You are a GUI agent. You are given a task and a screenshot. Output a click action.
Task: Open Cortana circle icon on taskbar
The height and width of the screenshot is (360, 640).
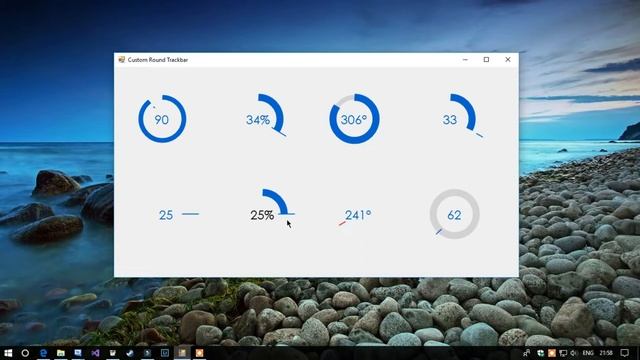point(25,353)
